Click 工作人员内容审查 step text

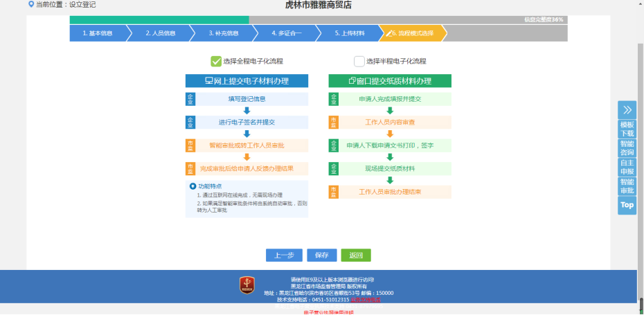(x=390, y=123)
